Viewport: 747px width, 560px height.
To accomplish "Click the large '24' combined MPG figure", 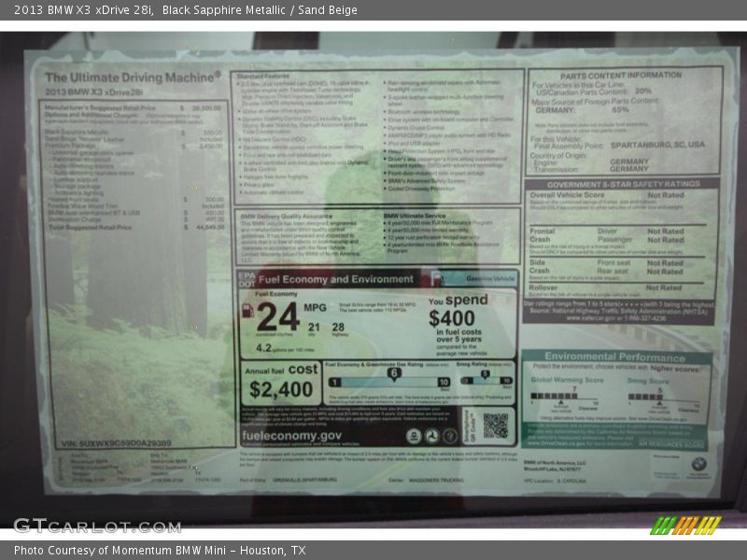I will (x=277, y=316).
